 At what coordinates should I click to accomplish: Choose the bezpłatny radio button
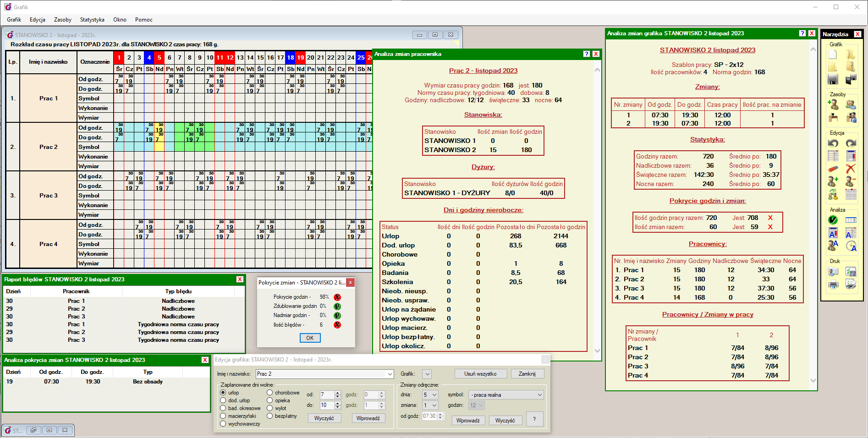coord(270,416)
